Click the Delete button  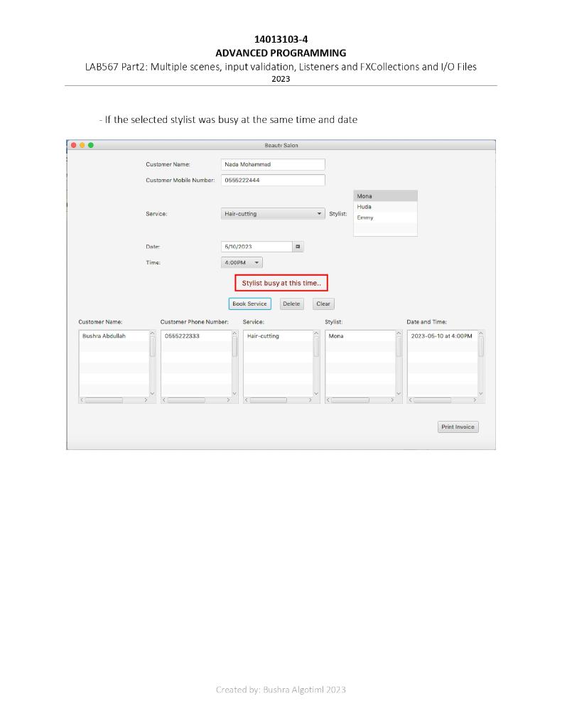point(291,304)
